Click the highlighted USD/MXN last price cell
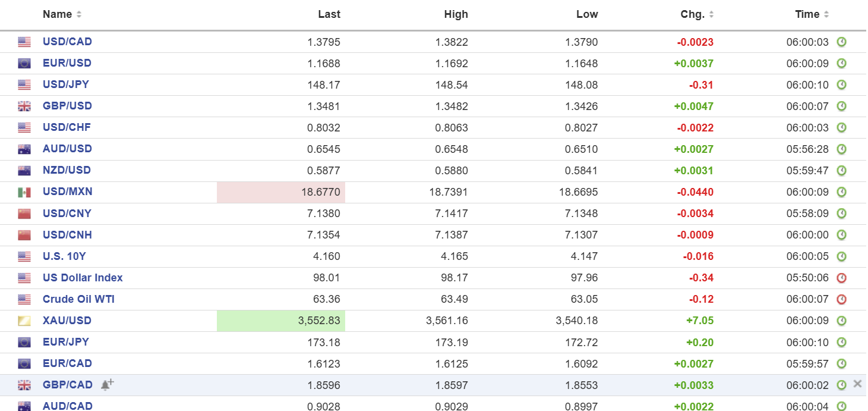 [x=281, y=192]
